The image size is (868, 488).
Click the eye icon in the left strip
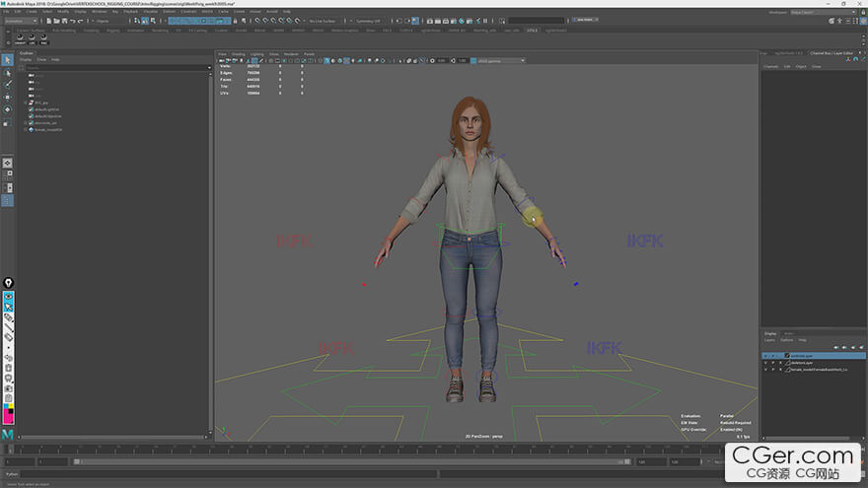click(x=9, y=296)
